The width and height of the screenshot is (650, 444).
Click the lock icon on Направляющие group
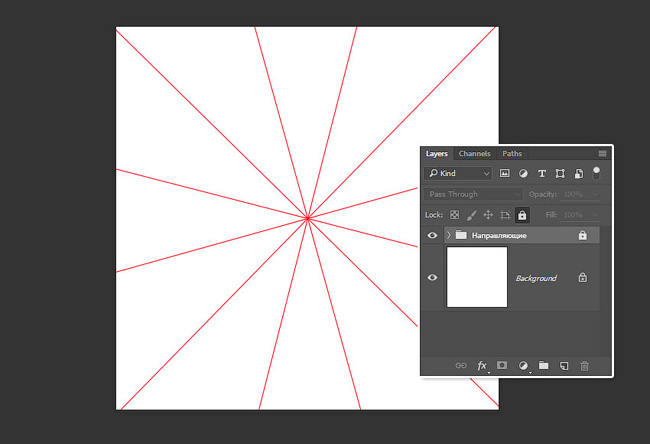pyautogui.click(x=582, y=235)
